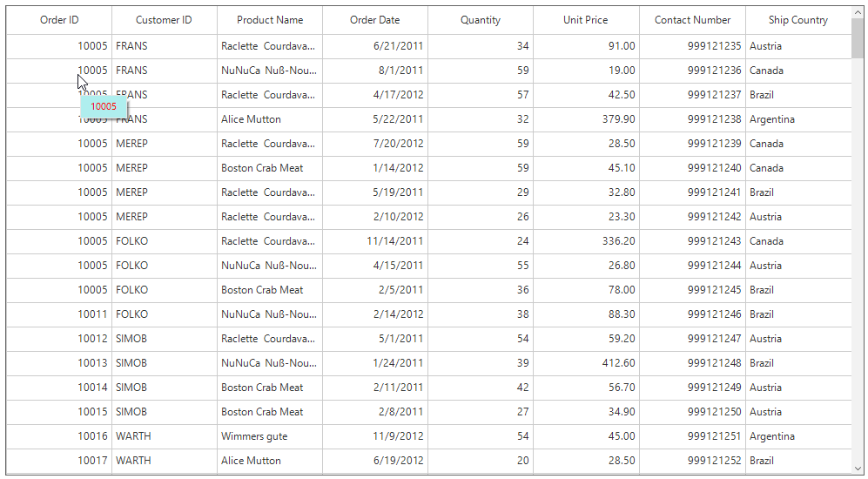Screen dimensions: 868x479
Task: Click the 10005 tooltip popup
Action: point(104,107)
